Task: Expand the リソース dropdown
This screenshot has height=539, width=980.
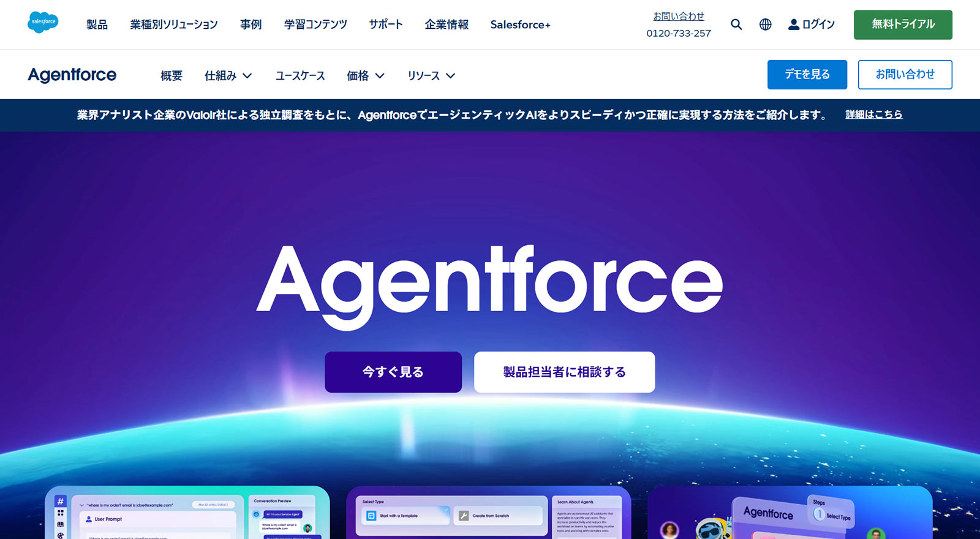Action: tap(431, 75)
